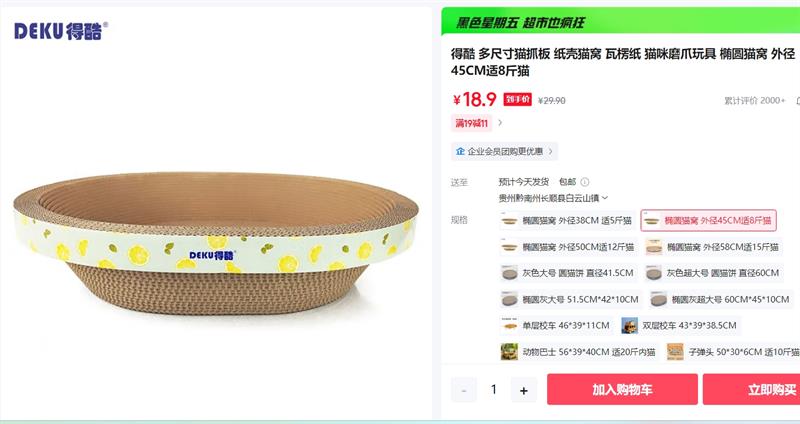
Task: Increase quantity with the plus button
Action: click(x=523, y=390)
